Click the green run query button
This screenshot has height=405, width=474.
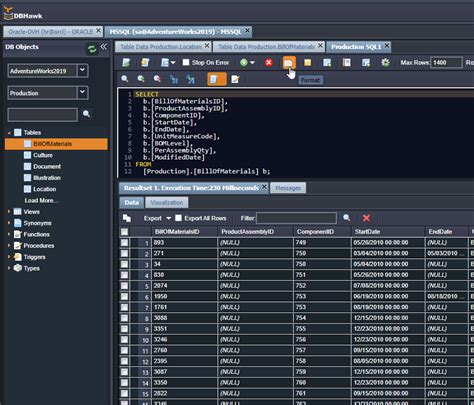(244, 62)
